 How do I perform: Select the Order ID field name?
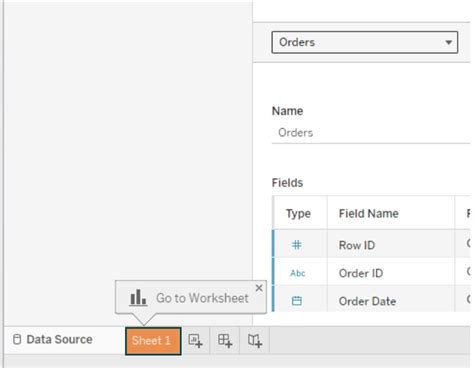(x=361, y=273)
